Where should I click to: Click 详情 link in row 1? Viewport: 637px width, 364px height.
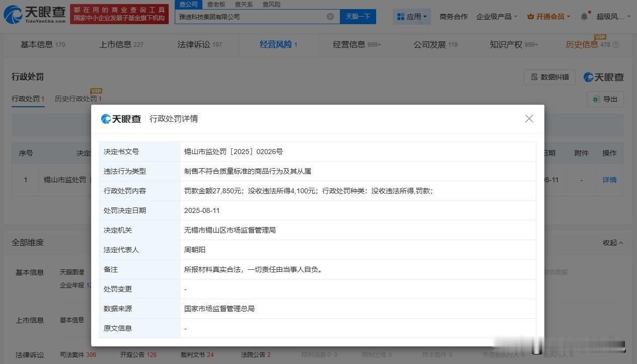click(609, 180)
